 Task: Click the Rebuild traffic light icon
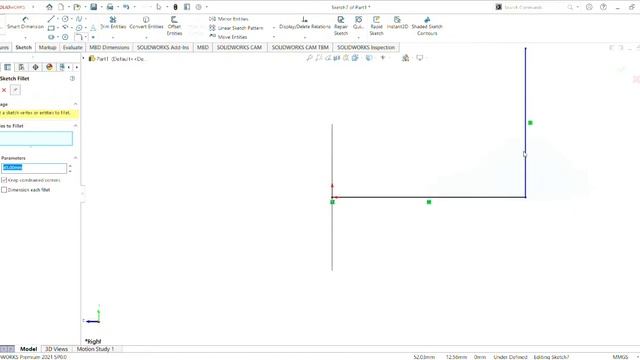click(x=176, y=7)
